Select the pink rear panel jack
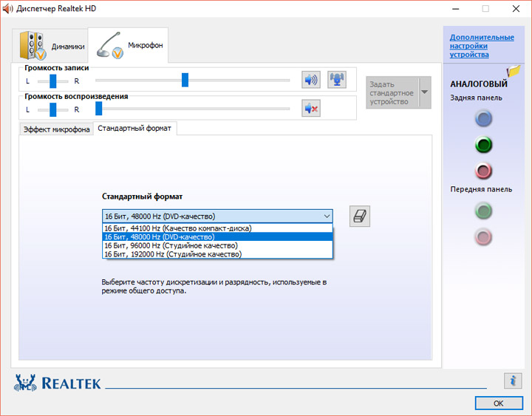Screen dimensions: 532x416 tap(483, 171)
